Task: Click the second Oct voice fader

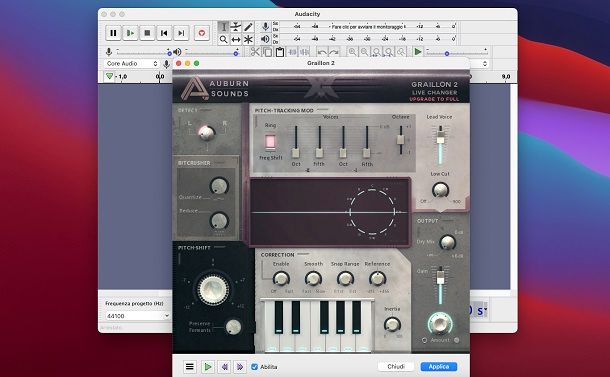Action: tap(343, 153)
